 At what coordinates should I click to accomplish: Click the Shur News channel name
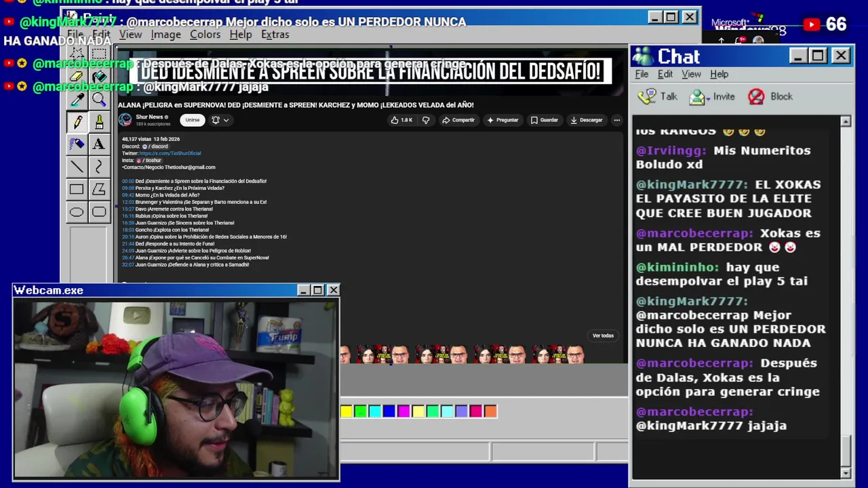click(149, 117)
